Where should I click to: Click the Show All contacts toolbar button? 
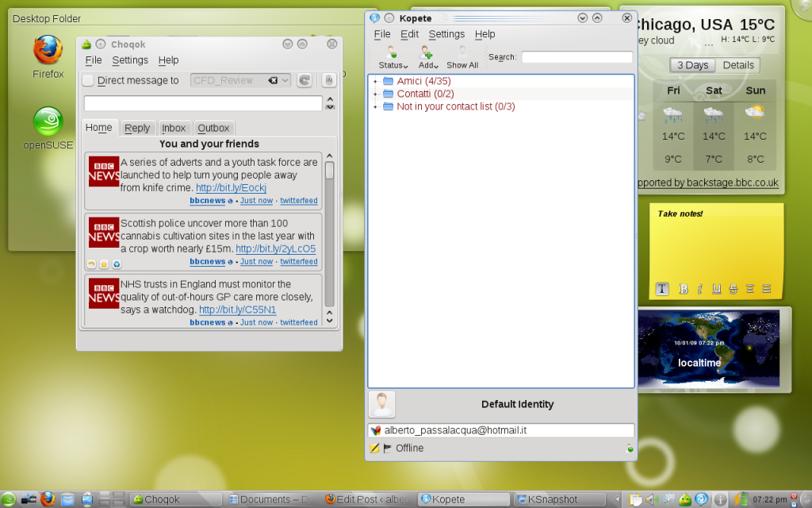click(462, 57)
